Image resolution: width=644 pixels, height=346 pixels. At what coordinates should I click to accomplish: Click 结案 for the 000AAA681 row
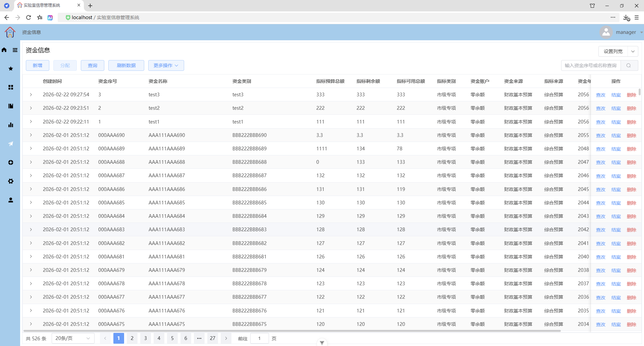616,257
